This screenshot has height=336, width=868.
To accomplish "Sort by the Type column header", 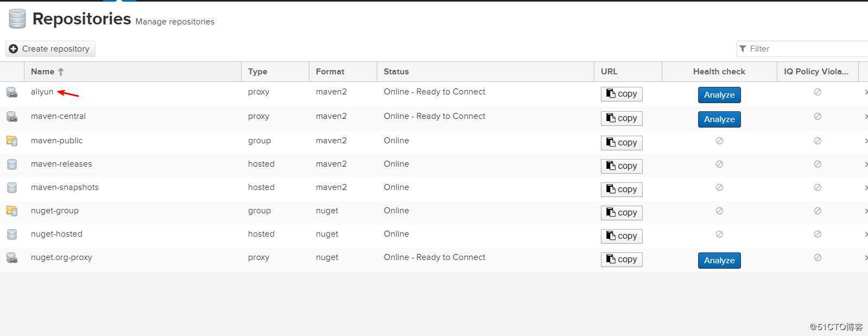I will point(275,72).
